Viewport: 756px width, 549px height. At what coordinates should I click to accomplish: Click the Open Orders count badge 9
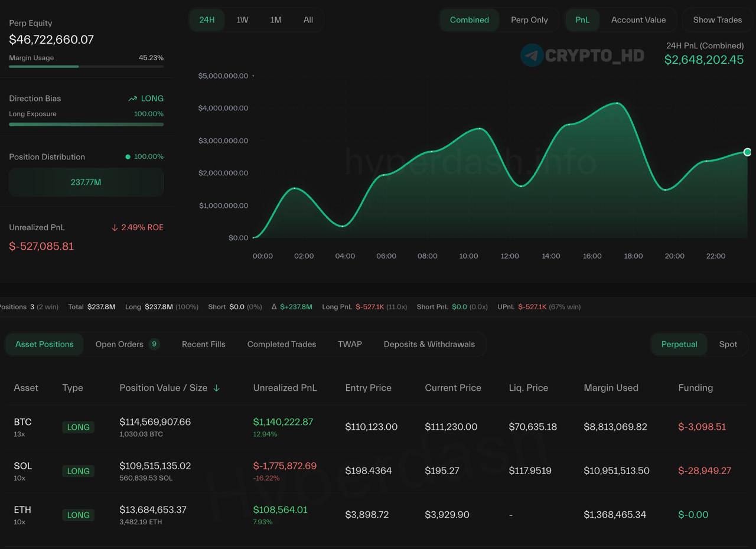(x=154, y=344)
